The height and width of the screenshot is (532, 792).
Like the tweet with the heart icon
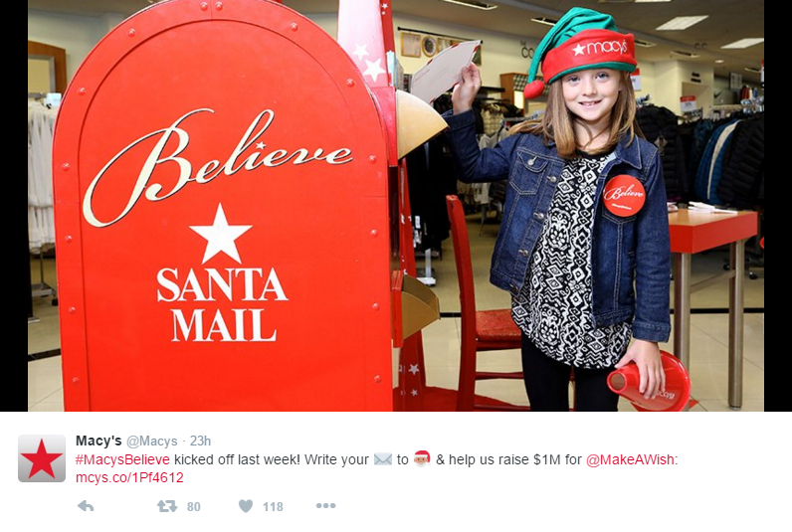point(246,506)
